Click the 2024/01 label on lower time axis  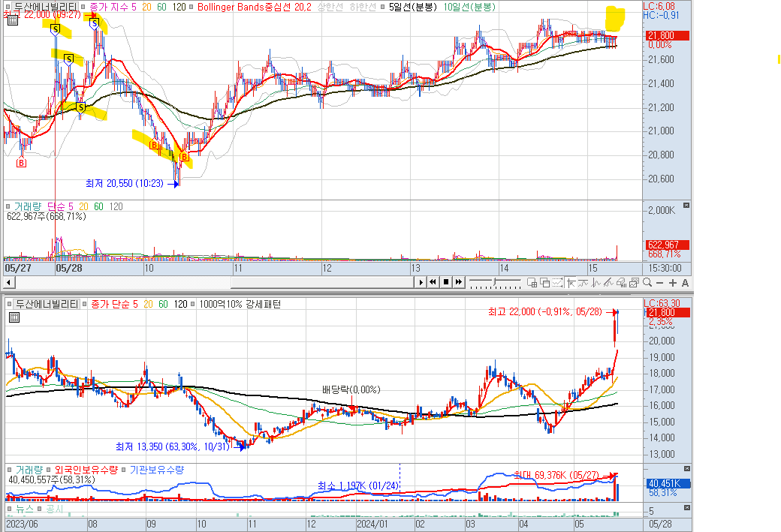click(x=372, y=524)
